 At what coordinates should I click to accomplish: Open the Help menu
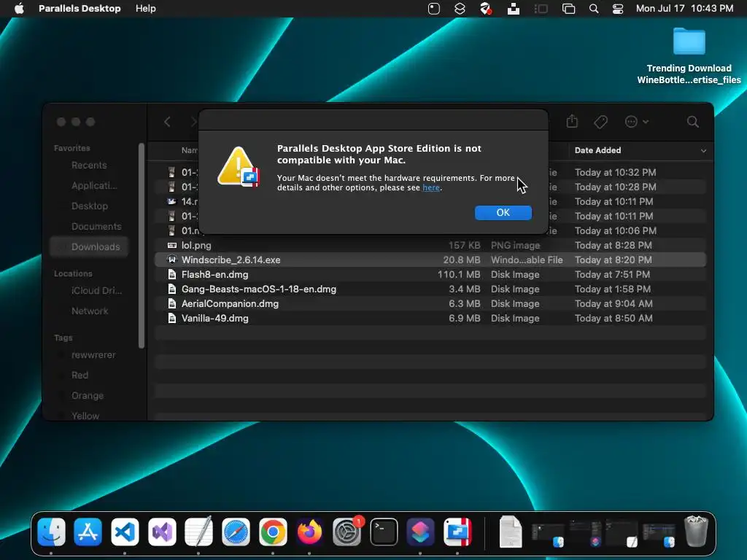145,9
